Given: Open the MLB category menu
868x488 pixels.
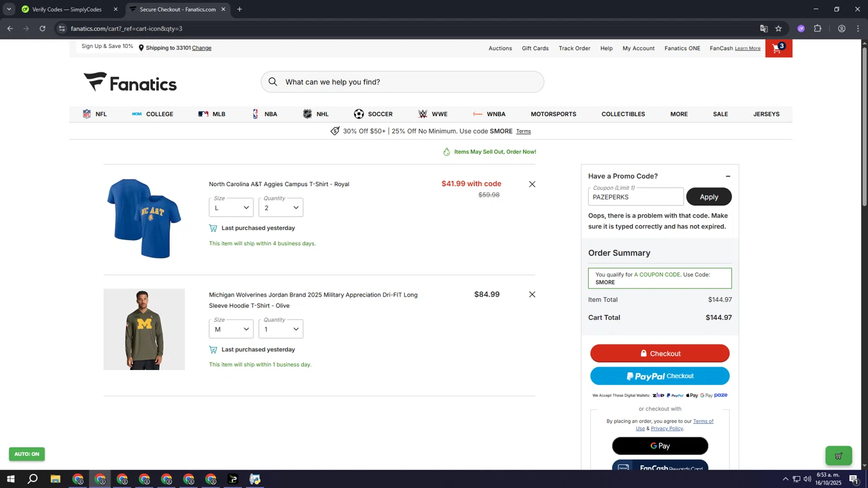Looking at the screenshot, I should coord(212,114).
